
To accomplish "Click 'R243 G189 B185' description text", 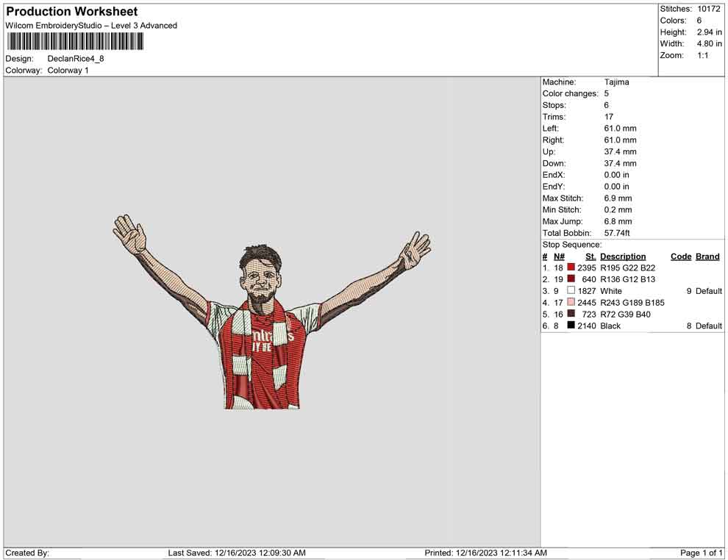I will tap(632, 303).
